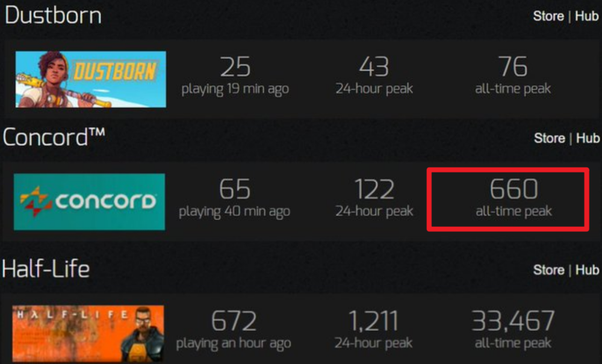Open the Half-Life Store link
The width and height of the screenshot is (602, 364).
548,270
